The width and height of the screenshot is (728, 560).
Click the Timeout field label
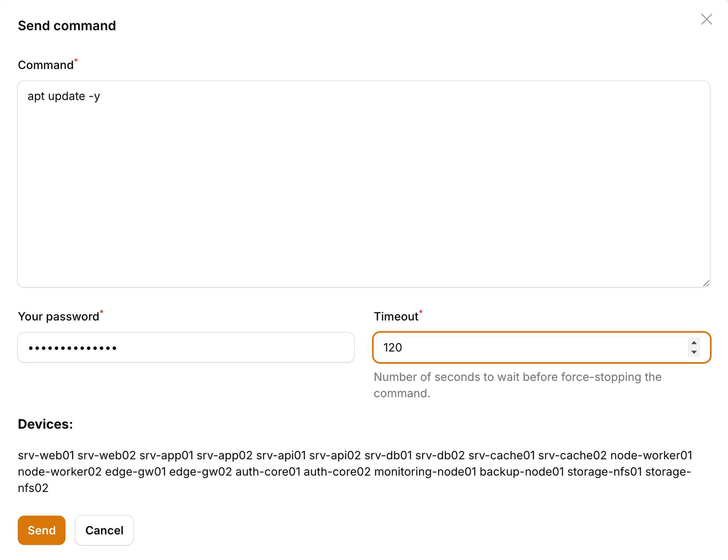[x=396, y=316]
